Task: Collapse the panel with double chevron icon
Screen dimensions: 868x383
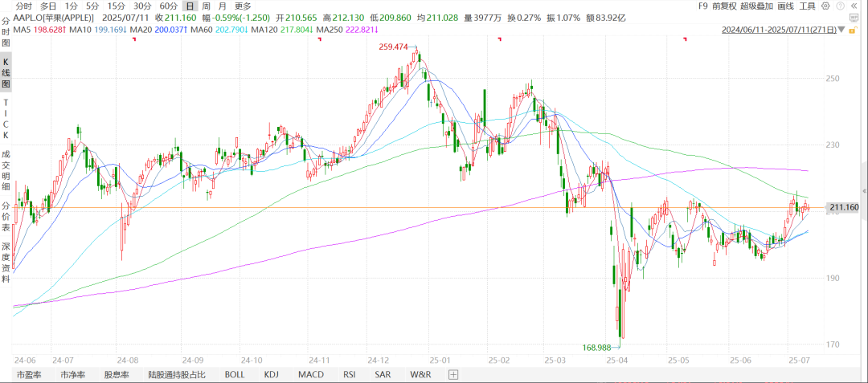Action: [854, 6]
